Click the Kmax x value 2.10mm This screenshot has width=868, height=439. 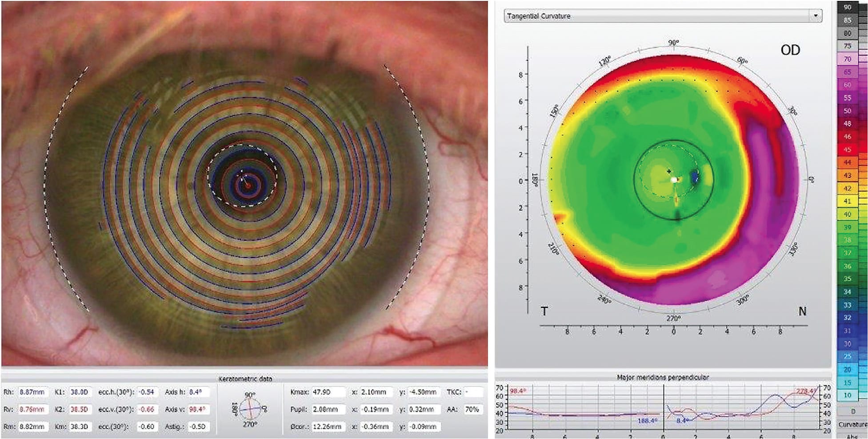[376, 392]
